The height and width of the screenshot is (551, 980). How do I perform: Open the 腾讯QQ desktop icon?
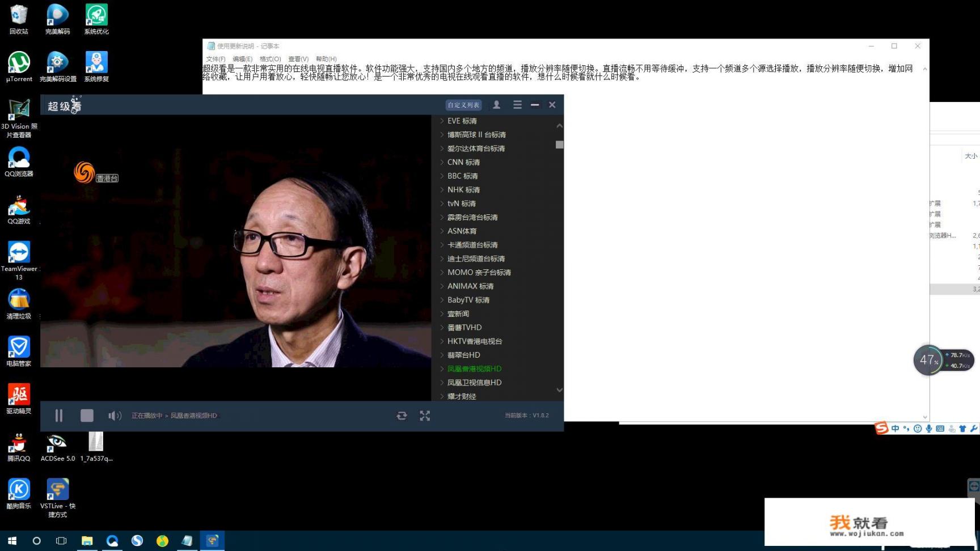pos(19,447)
